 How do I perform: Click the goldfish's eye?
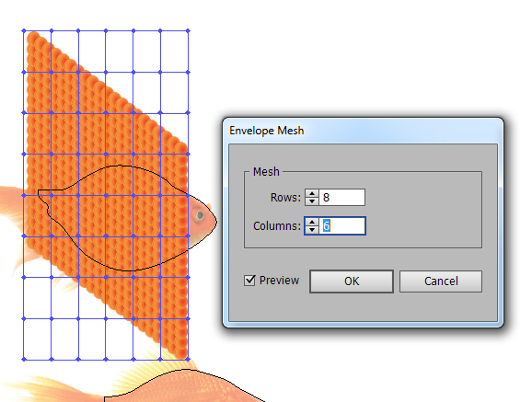[200, 215]
